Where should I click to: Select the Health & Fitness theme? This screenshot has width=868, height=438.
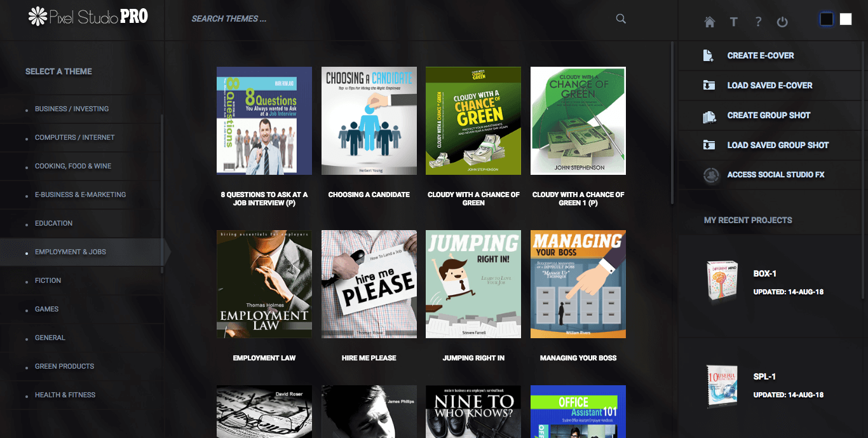(65, 395)
